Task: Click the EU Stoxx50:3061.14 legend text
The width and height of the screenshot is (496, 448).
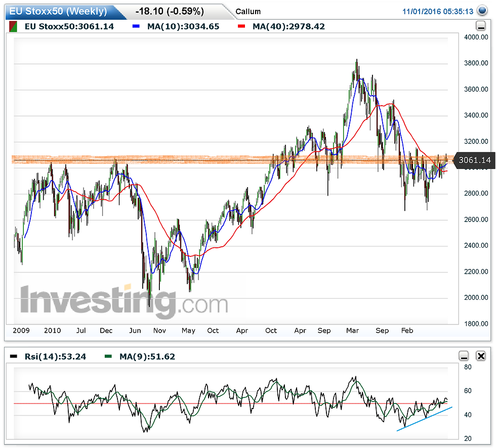Action: (x=69, y=26)
